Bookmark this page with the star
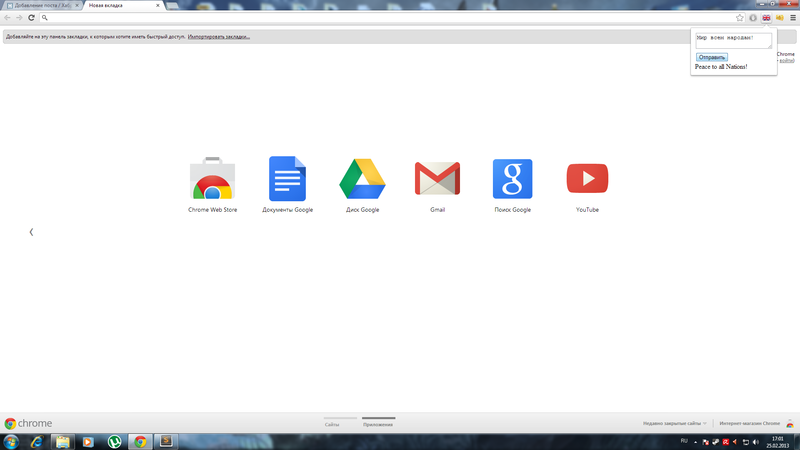The image size is (800, 450). tap(740, 17)
